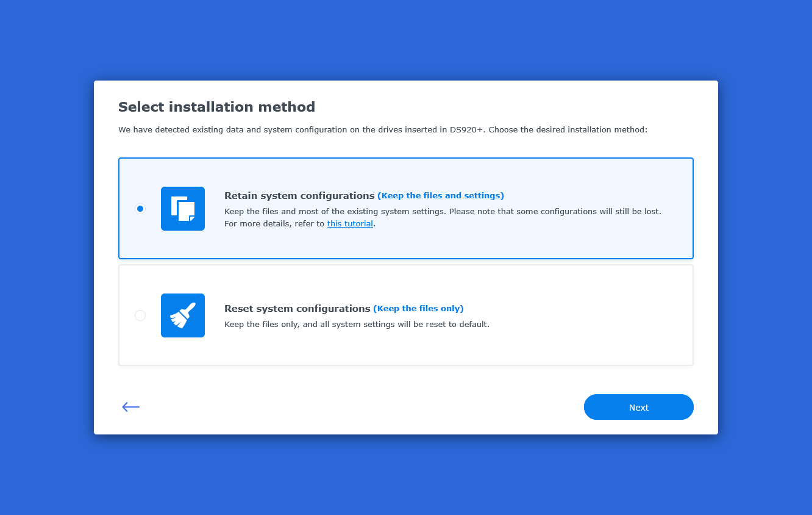
Task: Click the Retain system configurations files icon
Action: point(183,209)
